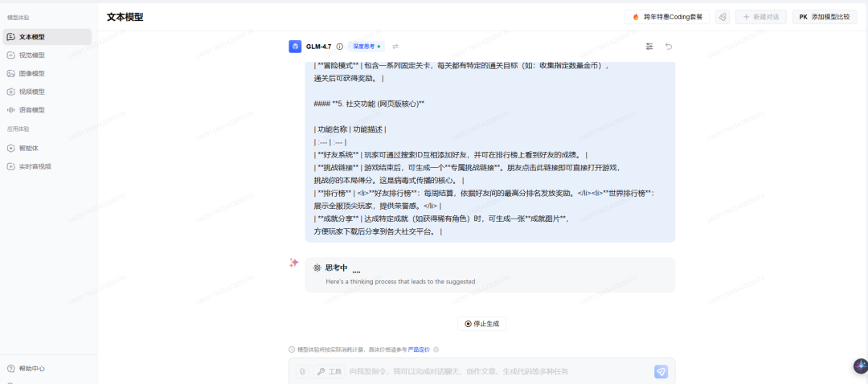This screenshot has width=868, height=384.
Task: Click the 文本模型 page heading
Action: [125, 17]
